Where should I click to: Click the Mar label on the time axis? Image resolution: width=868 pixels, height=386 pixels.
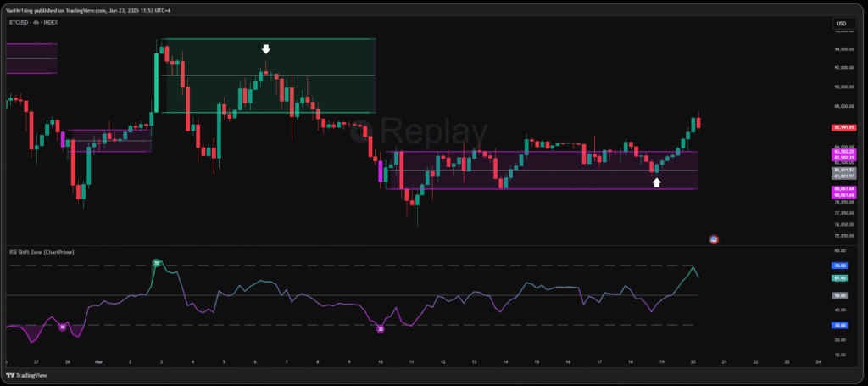(x=98, y=361)
